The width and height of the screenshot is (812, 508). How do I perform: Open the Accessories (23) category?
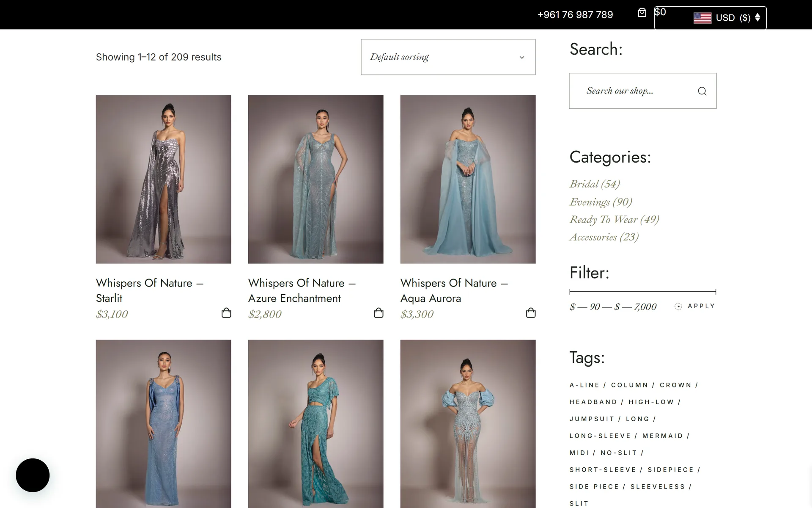(x=604, y=237)
